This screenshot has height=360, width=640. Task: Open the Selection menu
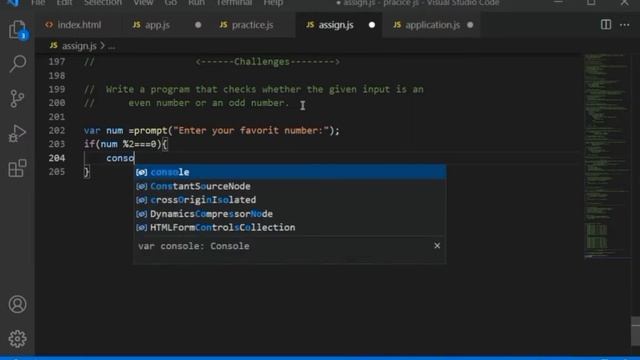[x=102, y=3]
